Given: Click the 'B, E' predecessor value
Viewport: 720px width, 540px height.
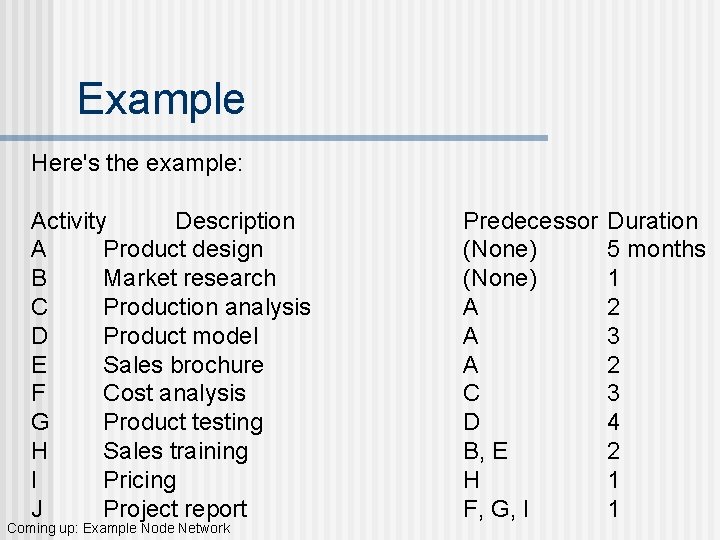Looking at the screenshot, I should coord(485,452).
